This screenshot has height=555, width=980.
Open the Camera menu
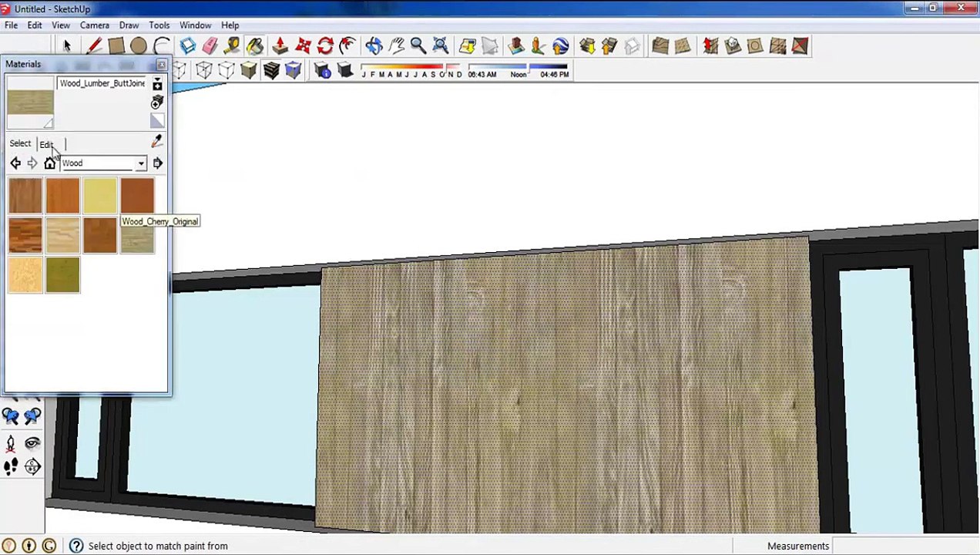coord(95,25)
